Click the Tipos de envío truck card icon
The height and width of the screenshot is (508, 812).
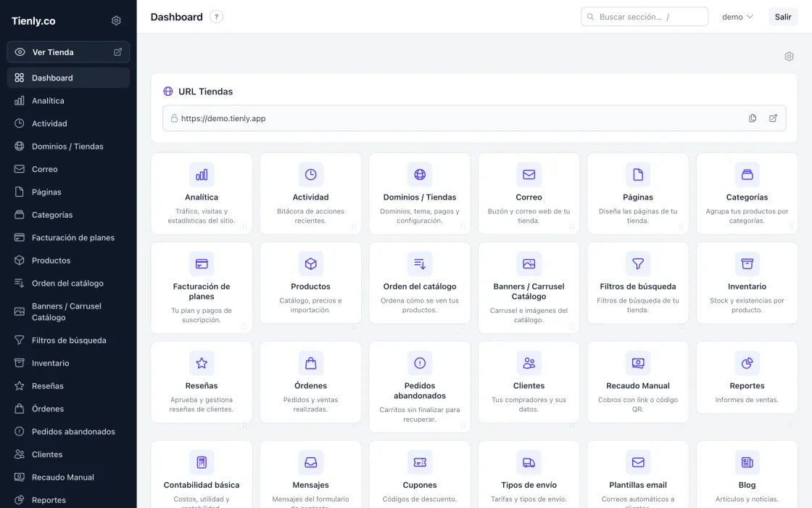click(x=529, y=462)
